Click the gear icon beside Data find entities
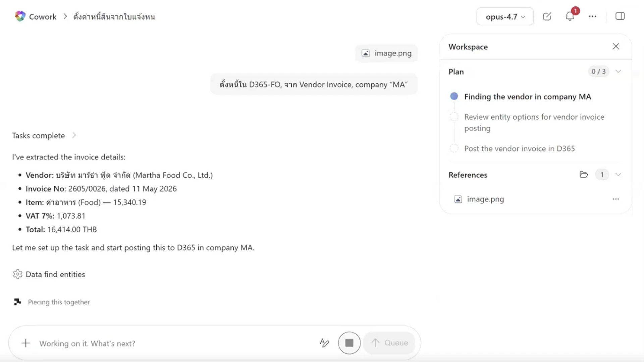Screen dimensions: 644x362 click(x=17, y=274)
